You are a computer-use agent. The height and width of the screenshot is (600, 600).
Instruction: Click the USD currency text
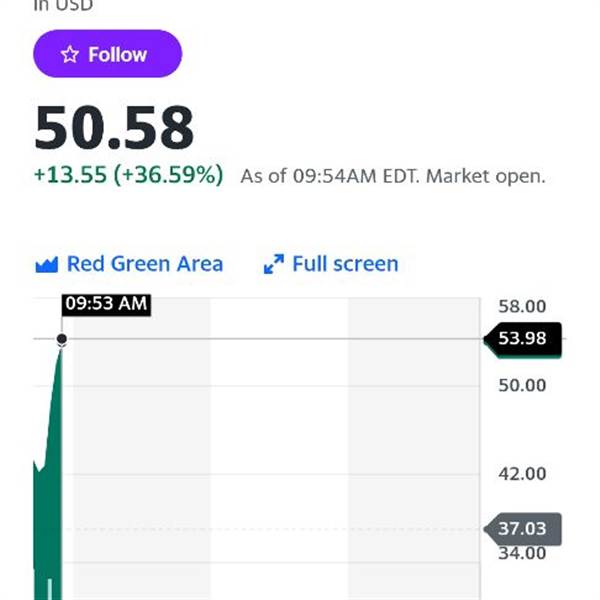(x=77, y=5)
